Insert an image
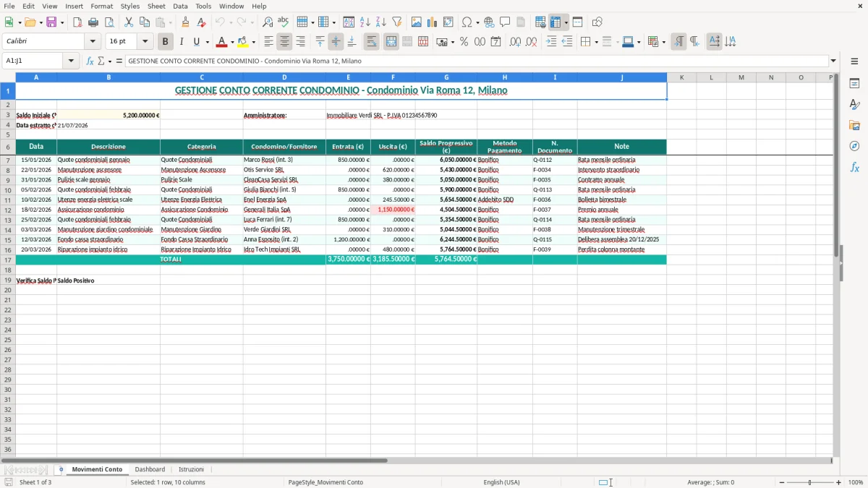 (417, 22)
